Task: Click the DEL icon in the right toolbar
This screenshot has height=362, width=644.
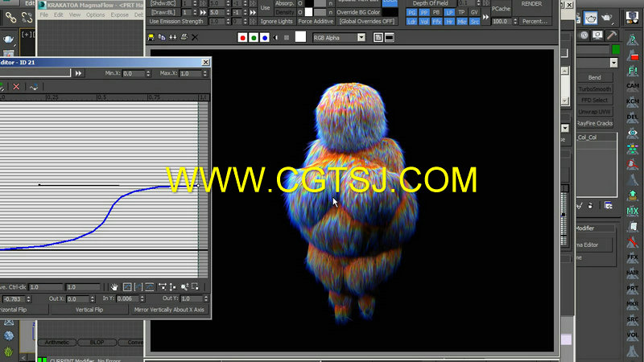Action: 633,117
